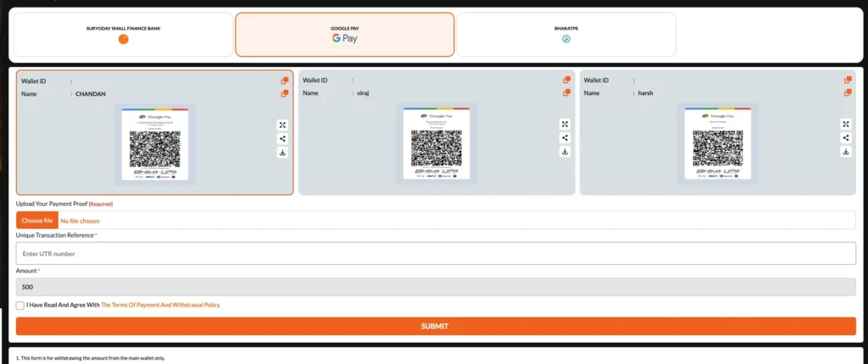Submit the payment form

[x=436, y=327]
